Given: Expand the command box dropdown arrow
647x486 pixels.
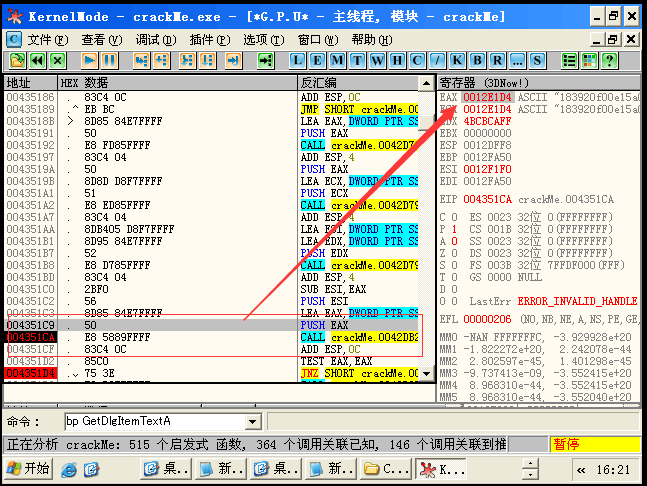Looking at the screenshot, I should (x=252, y=422).
